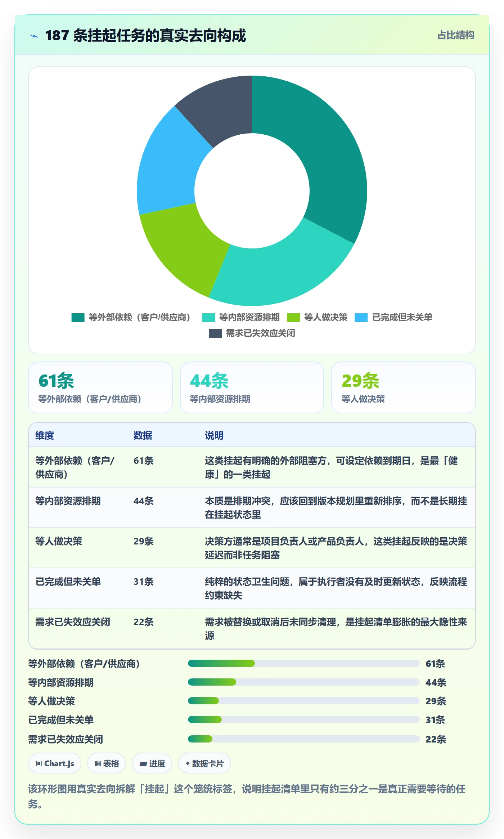Click the 等人做决策 progress bar
Viewport: 504px width, 839px height.
point(304,701)
